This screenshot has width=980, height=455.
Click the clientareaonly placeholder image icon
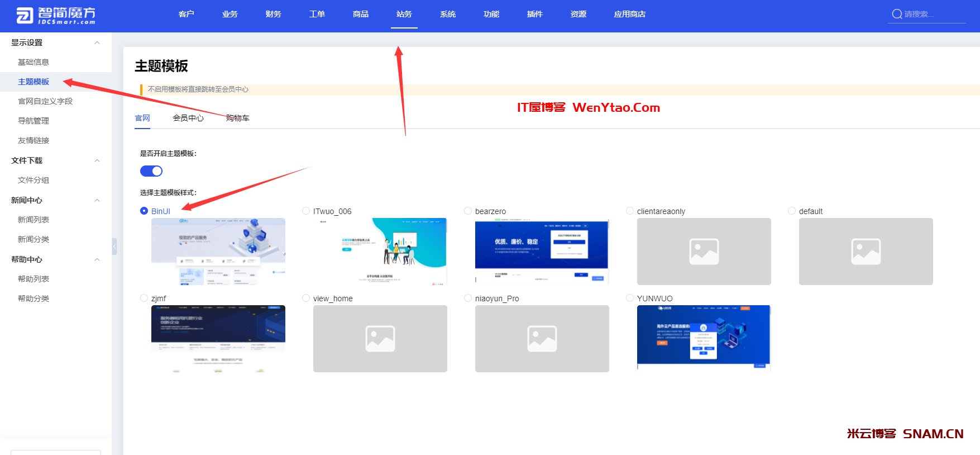click(704, 252)
